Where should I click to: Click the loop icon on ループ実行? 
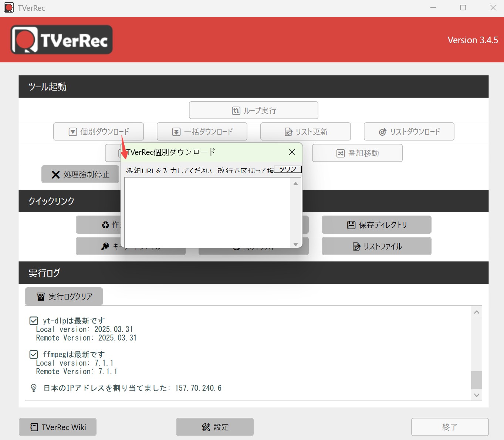click(x=236, y=111)
